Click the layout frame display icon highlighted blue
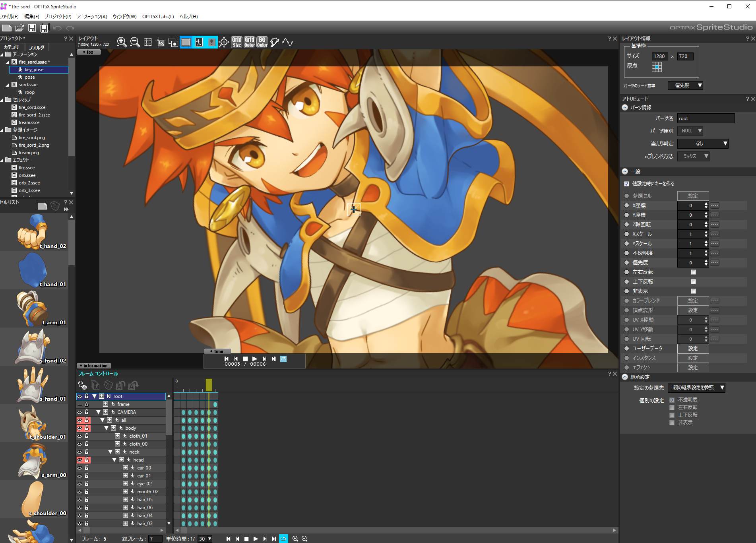756x543 pixels. (186, 42)
